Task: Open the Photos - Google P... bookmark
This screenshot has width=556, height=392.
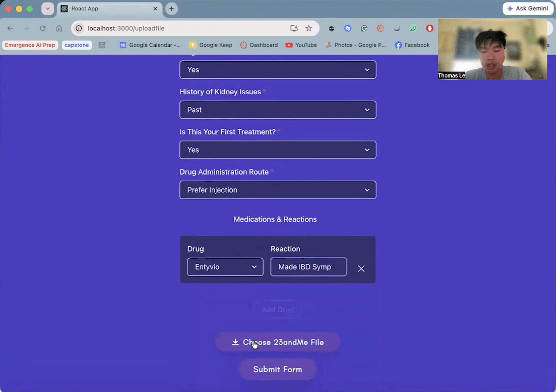Action: tap(355, 45)
